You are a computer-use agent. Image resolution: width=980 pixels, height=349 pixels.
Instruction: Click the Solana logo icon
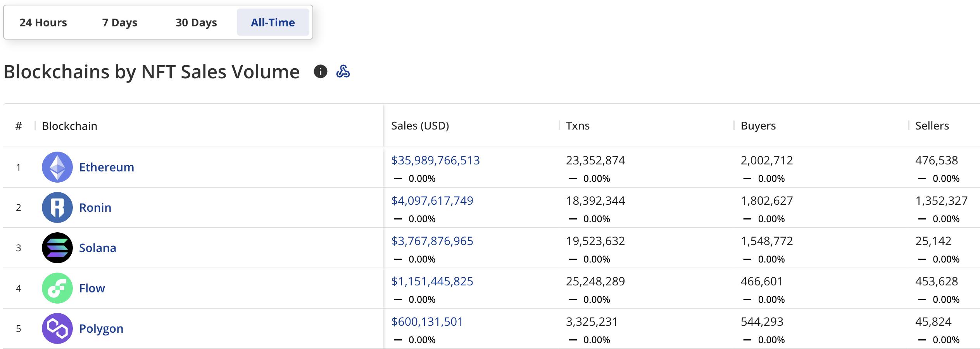tap(57, 248)
